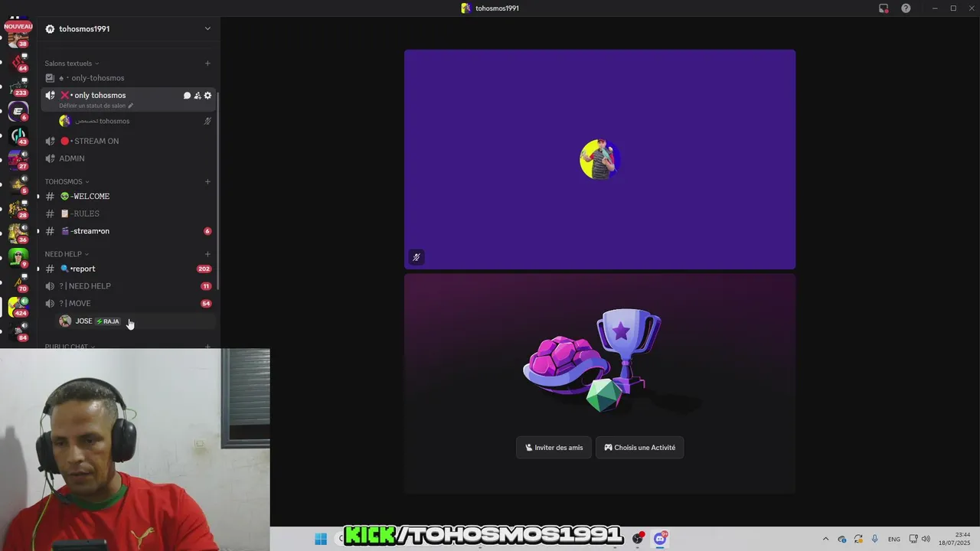Open the server with 84 notifications

[x=18, y=332]
